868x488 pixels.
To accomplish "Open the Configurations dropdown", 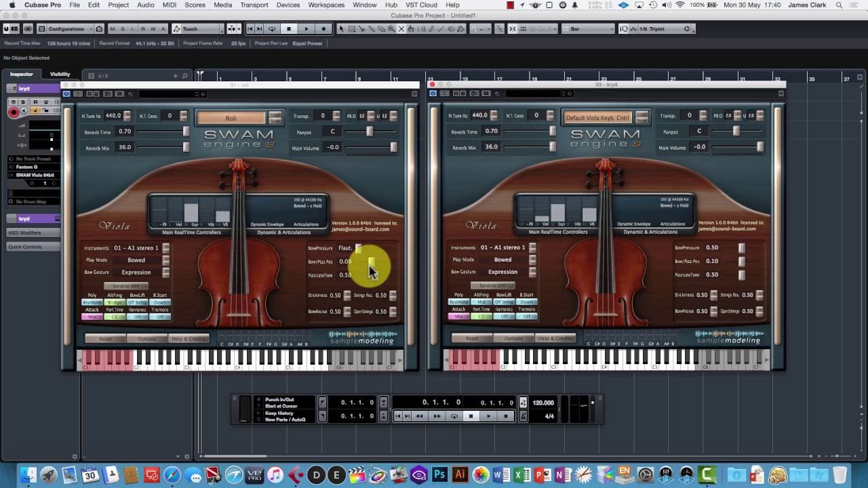I will tap(66, 29).
